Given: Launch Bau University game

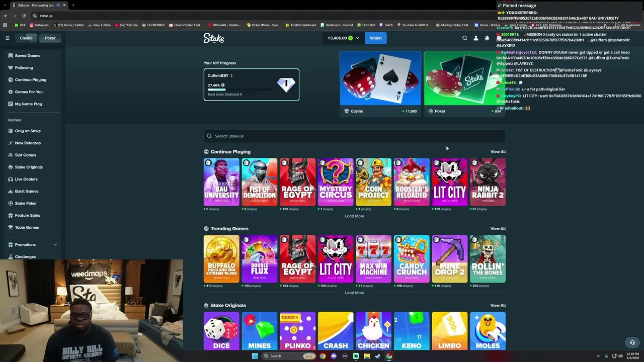Looking at the screenshot, I should [221, 182].
